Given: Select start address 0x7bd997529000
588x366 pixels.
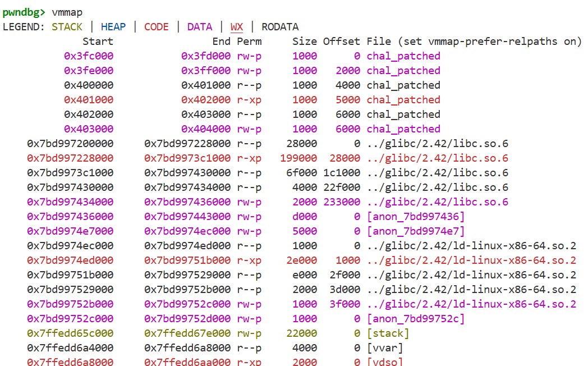Looking at the screenshot, I should (x=70, y=290).
